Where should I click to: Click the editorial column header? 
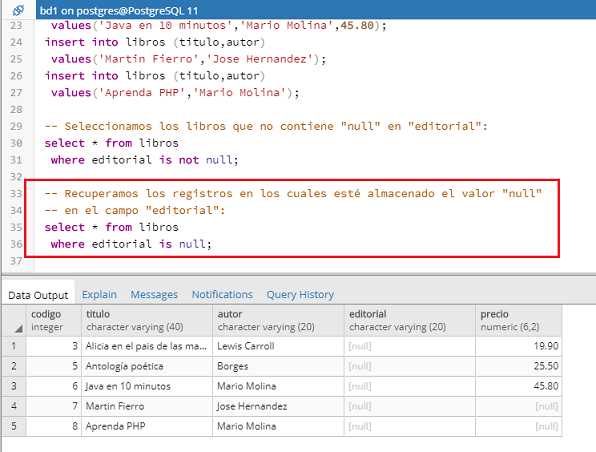410,321
